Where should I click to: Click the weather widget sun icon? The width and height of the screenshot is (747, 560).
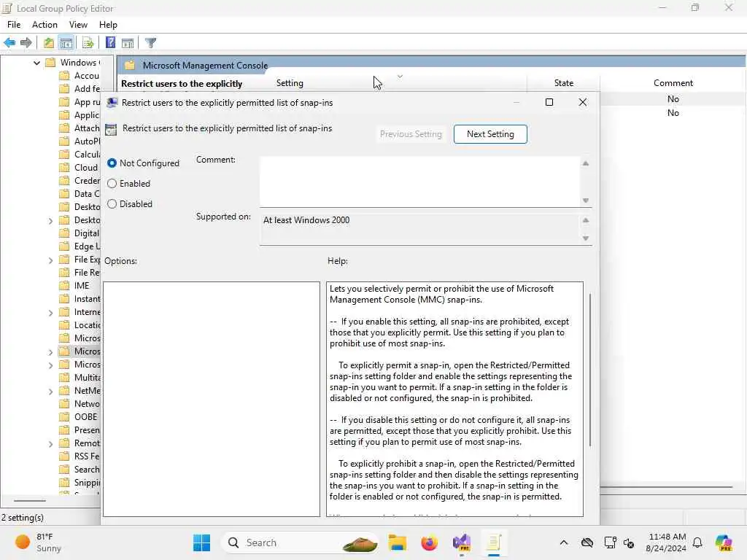(23, 542)
